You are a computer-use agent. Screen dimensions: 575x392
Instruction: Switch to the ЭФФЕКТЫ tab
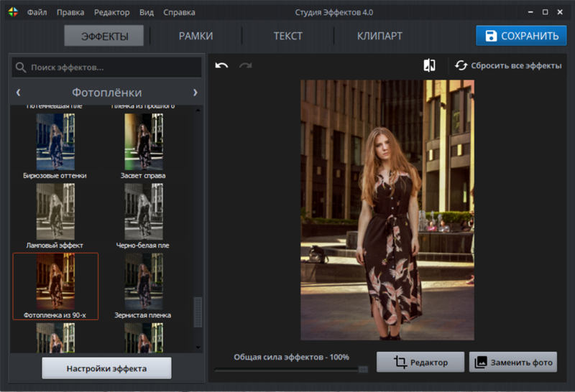point(104,36)
